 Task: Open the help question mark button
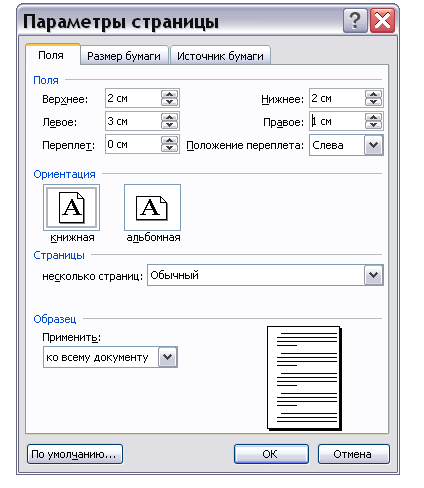click(x=355, y=21)
